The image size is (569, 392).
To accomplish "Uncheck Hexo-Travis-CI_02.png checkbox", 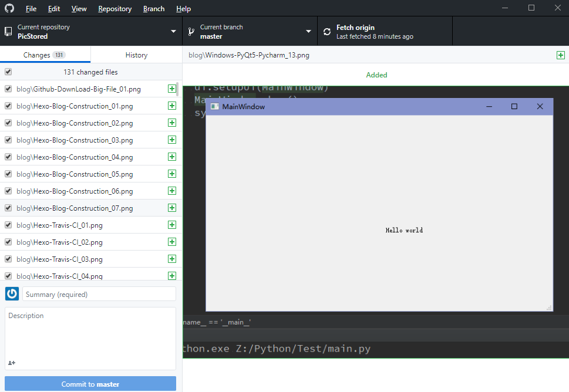I will tap(8, 242).
